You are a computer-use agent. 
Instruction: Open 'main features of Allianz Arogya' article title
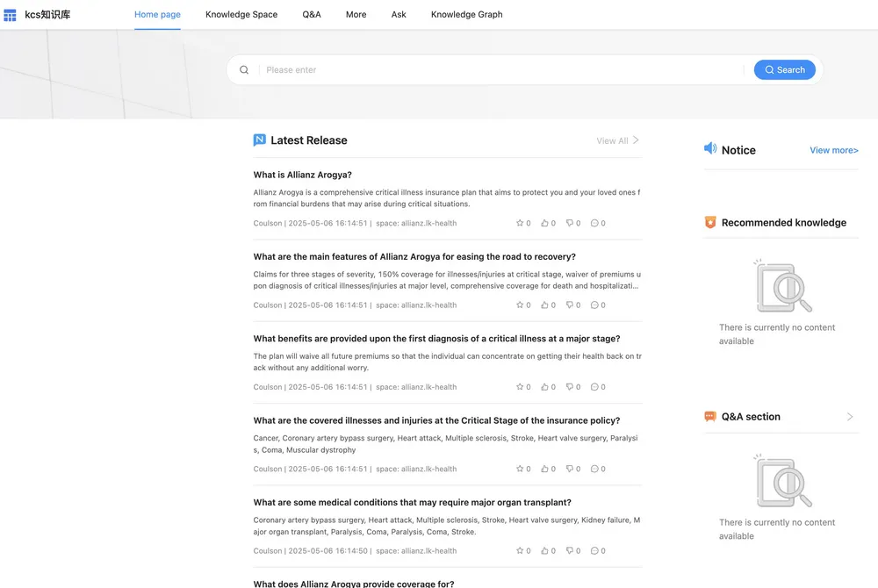coord(414,257)
